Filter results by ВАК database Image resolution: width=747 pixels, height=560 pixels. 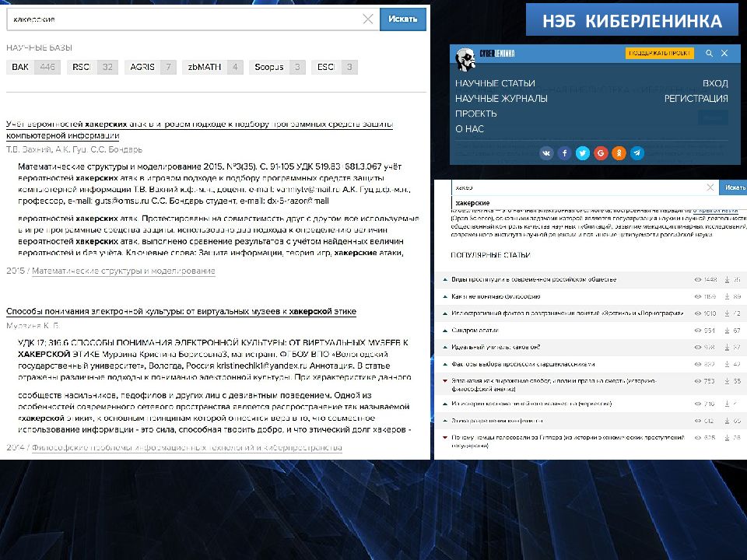(x=33, y=67)
